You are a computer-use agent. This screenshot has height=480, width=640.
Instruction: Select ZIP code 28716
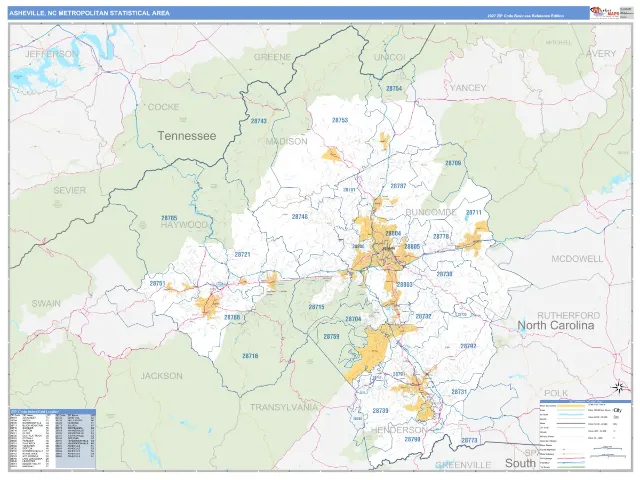pos(250,356)
